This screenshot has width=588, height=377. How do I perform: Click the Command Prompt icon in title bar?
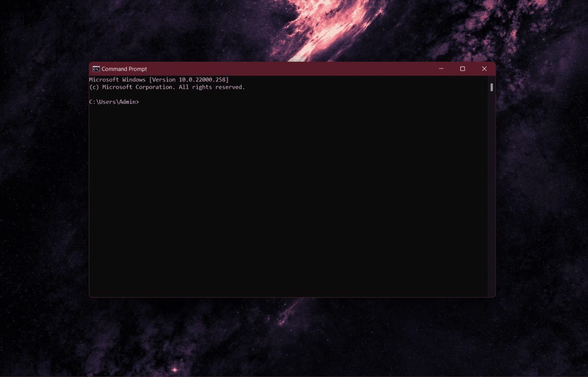97,69
